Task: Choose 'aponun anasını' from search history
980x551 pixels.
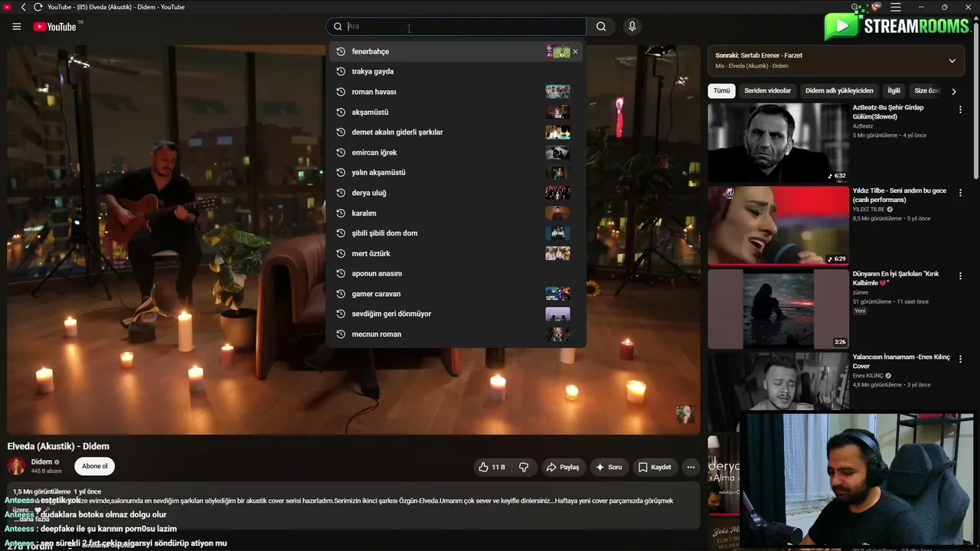Action: [x=456, y=273]
